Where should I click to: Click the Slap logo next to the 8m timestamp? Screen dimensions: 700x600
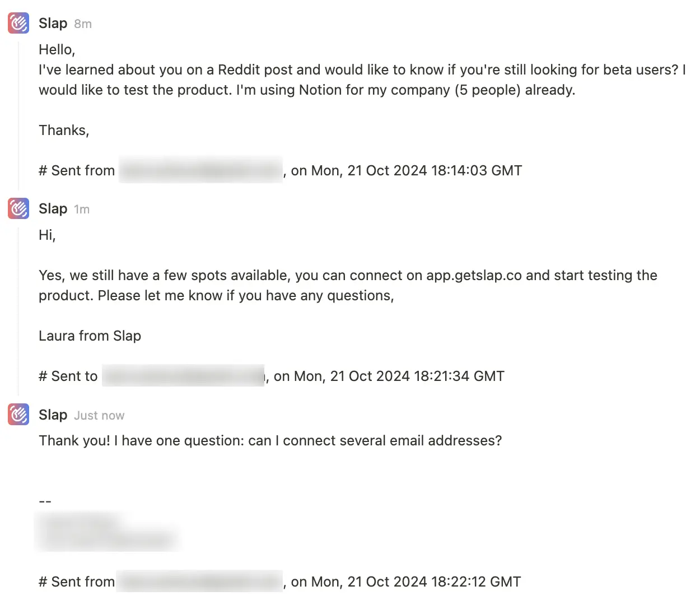(17, 23)
